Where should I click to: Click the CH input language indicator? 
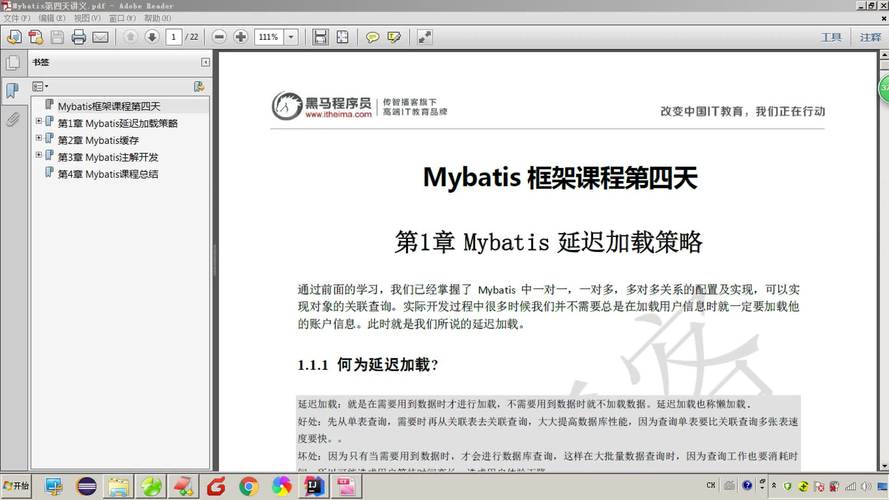711,485
